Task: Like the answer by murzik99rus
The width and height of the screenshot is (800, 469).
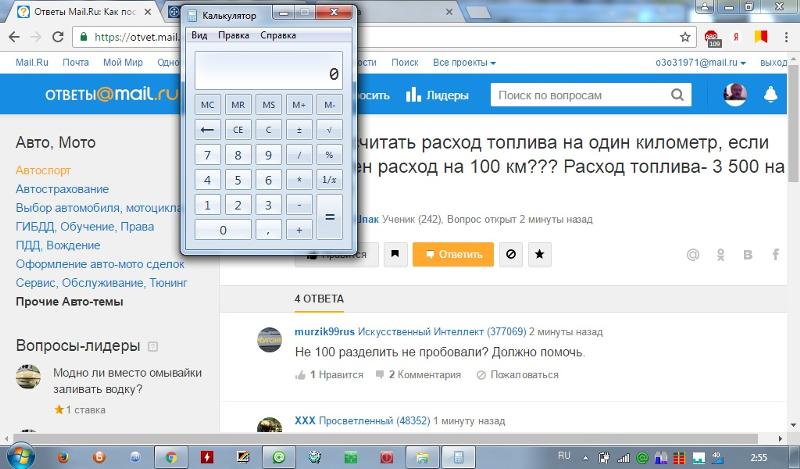Action: 316,375
